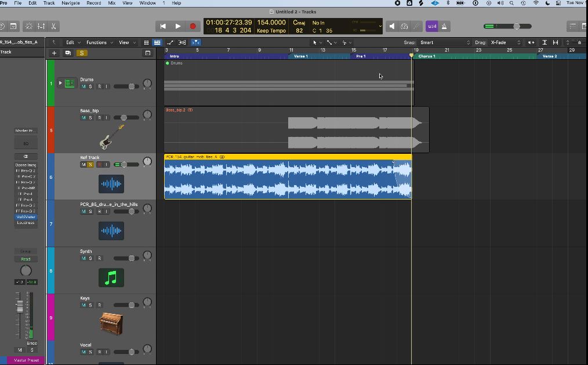Image resolution: width=588 pixels, height=365 pixels.
Task: Expand the Drums track stack disclosure triangle
Action: pyautogui.click(x=60, y=83)
